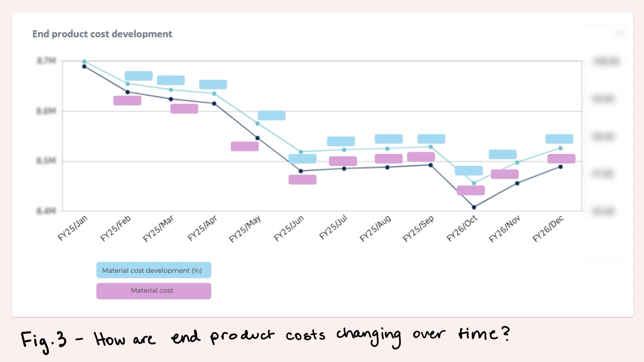Click the navy data point at FY26/Oct
Image resolution: width=644 pixels, height=362 pixels.
(x=474, y=207)
